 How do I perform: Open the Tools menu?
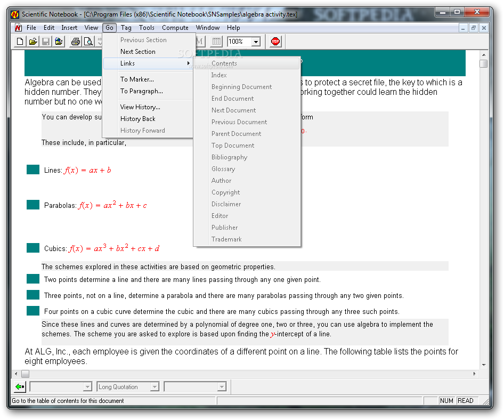[x=147, y=28]
